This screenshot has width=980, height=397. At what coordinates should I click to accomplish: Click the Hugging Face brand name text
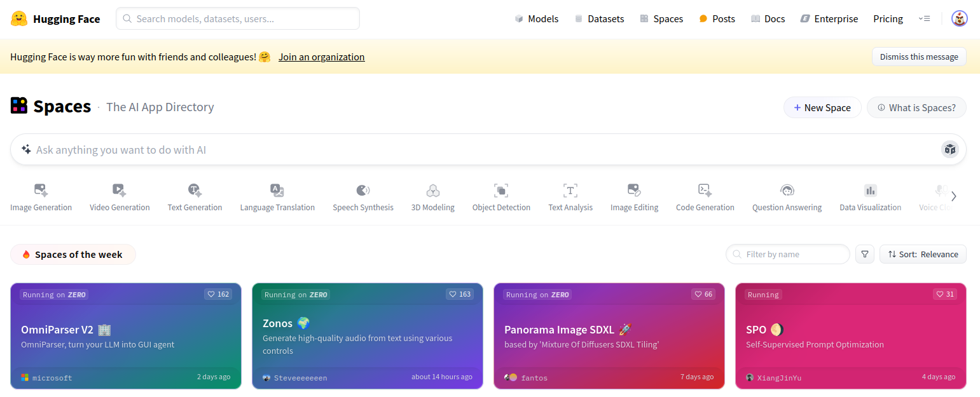click(x=67, y=19)
